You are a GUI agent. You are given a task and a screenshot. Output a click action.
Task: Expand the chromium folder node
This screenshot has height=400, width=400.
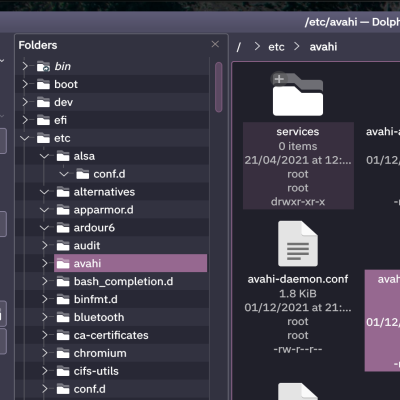point(45,353)
